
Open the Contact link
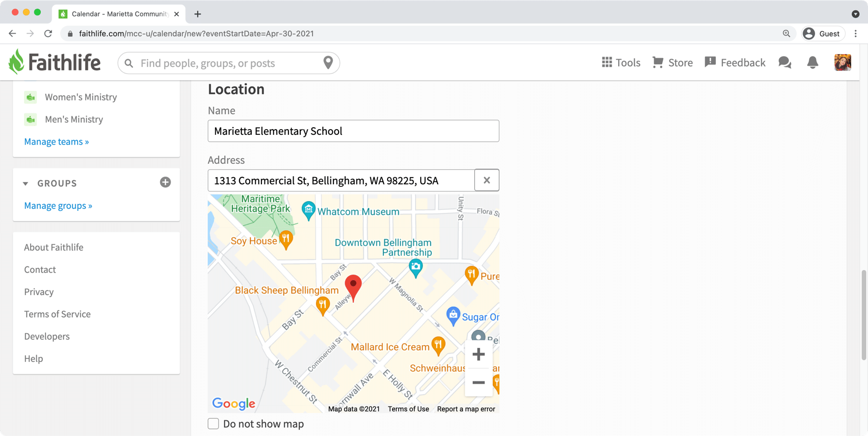40,270
